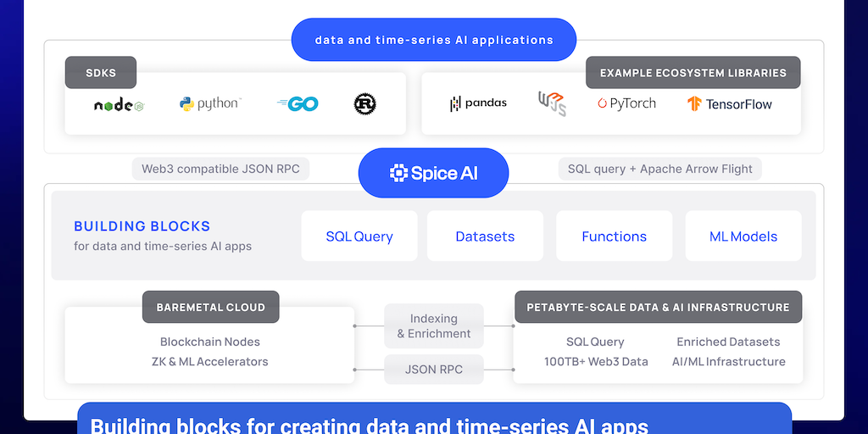Viewport: 868px width, 434px height.
Task: Click the pandas logo
Action: click(x=478, y=103)
